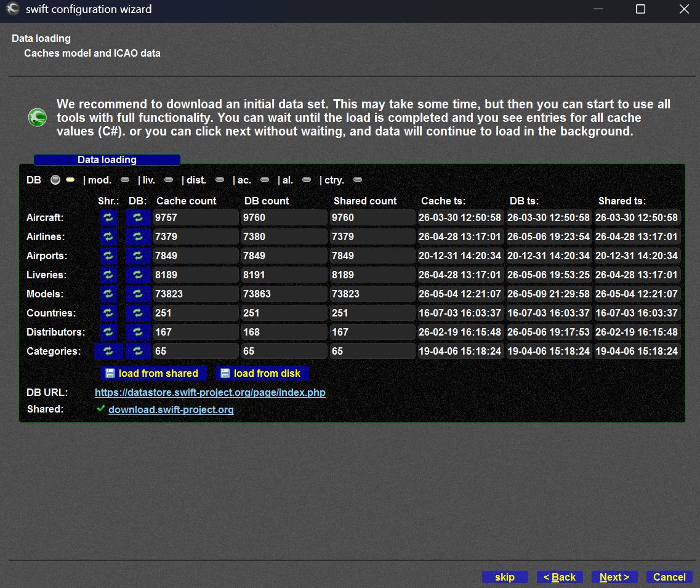700x588 pixels.
Task: Reload Categories data from DB icon
Action: coord(138,352)
